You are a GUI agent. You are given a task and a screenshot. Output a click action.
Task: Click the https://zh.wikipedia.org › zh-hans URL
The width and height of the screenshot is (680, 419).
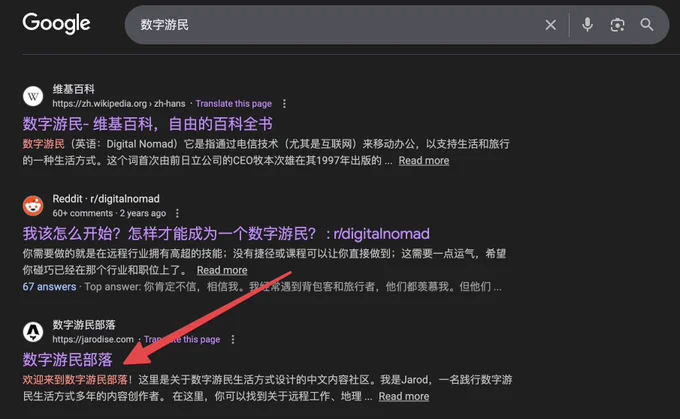(x=119, y=104)
